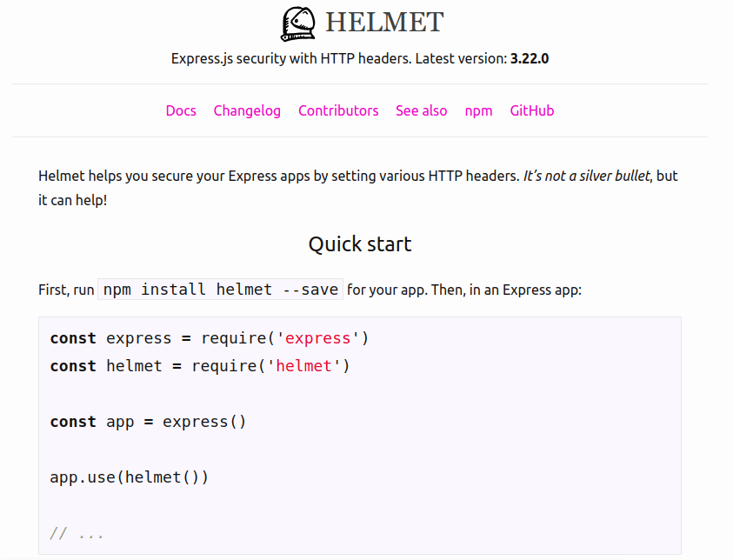
Task: Click the 'First, run' text
Action: [66, 290]
